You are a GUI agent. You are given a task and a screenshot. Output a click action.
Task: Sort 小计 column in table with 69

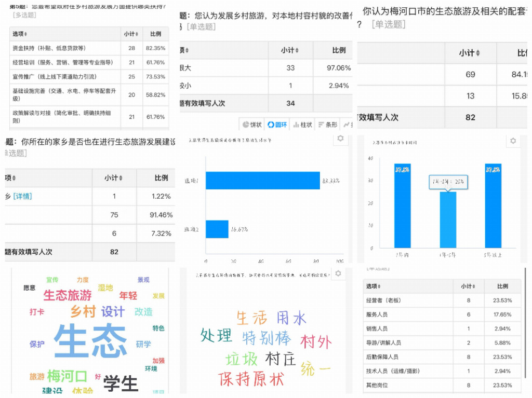pos(470,53)
